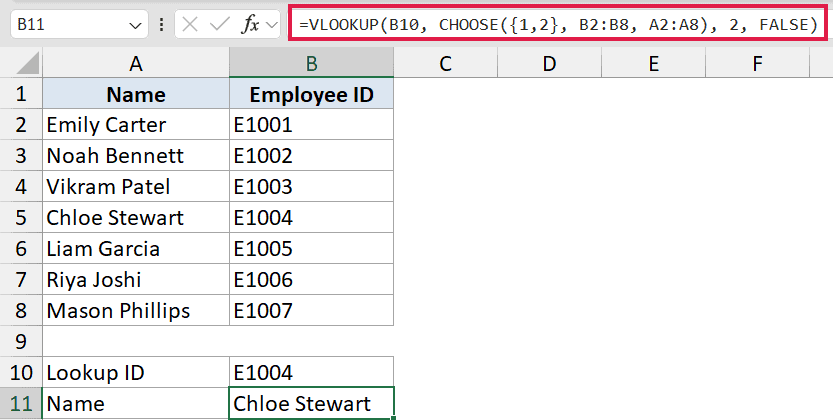Viewport: 833px width, 420px height.
Task: Select the E1006 cell
Action: (x=311, y=279)
